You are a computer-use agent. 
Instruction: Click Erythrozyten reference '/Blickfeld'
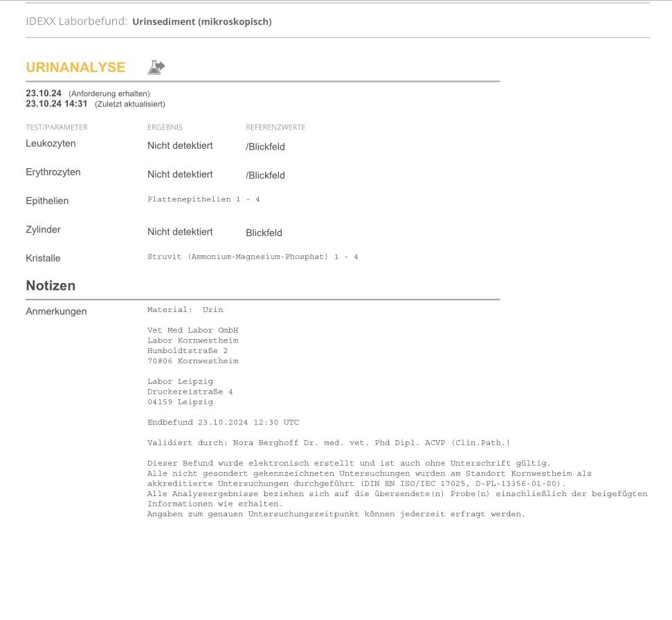pyautogui.click(x=265, y=176)
